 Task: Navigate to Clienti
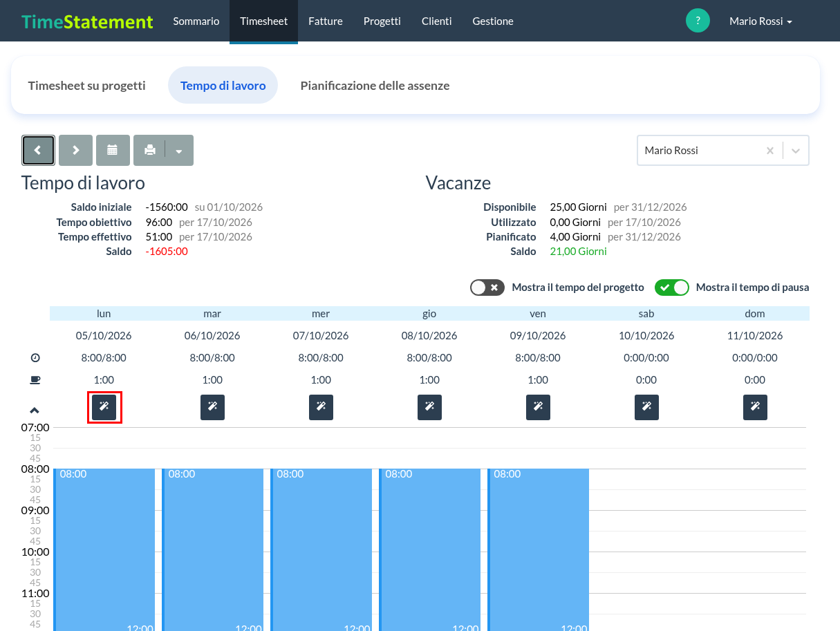pos(437,21)
